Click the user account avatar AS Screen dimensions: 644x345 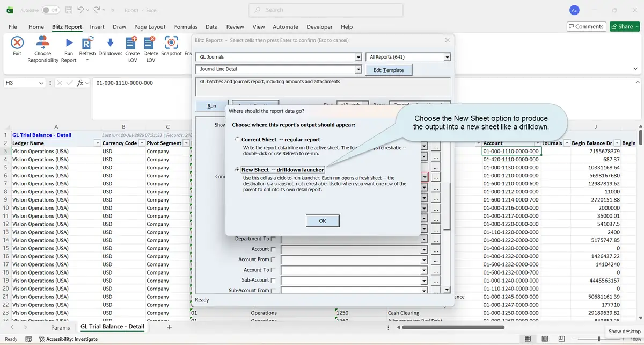pos(574,10)
